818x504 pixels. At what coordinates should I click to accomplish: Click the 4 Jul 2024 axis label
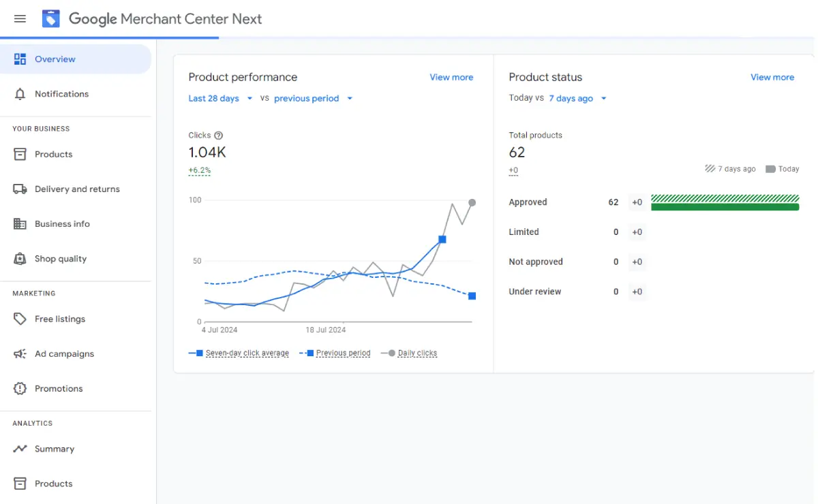219,330
